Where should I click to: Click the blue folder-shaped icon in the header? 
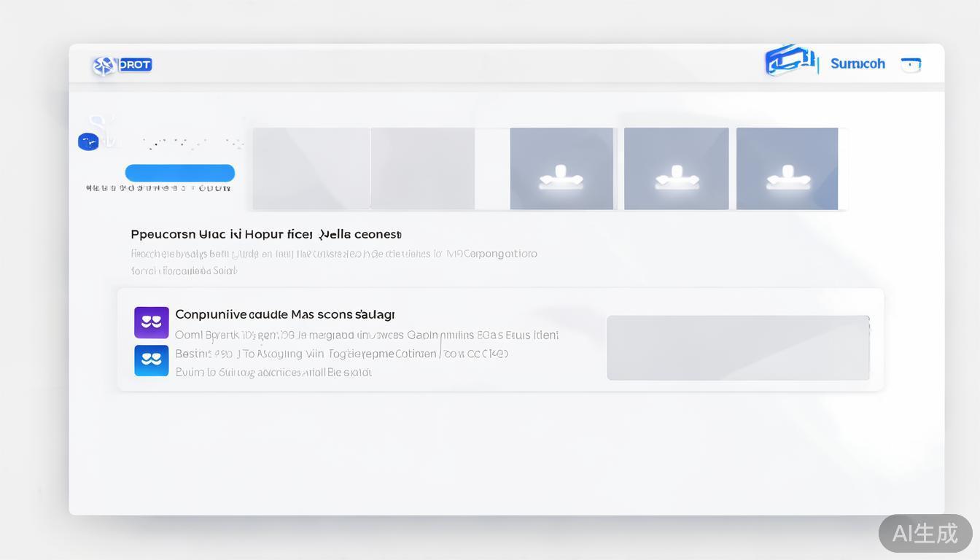point(789,61)
